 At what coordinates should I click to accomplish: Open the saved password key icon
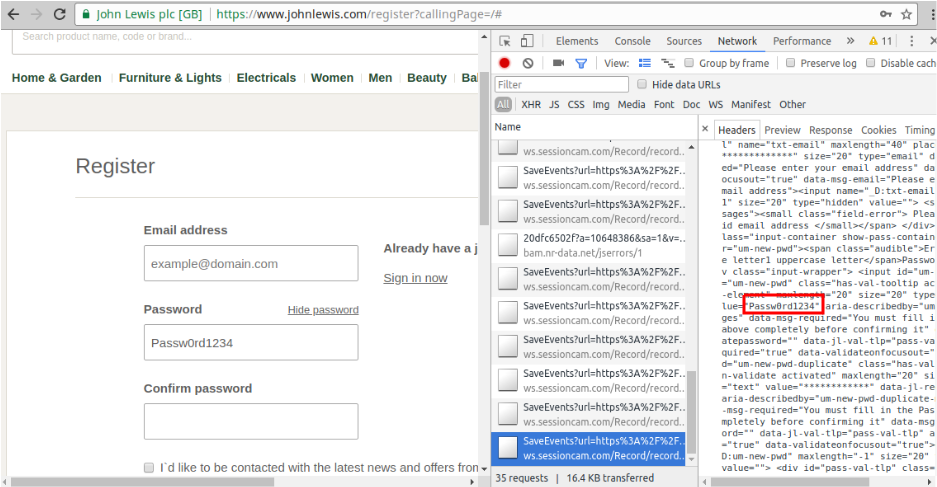point(886,14)
